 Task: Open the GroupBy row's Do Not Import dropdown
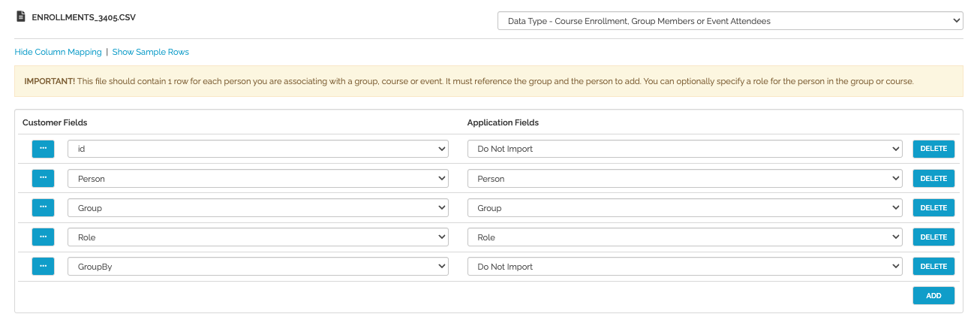[x=684, y=267]
